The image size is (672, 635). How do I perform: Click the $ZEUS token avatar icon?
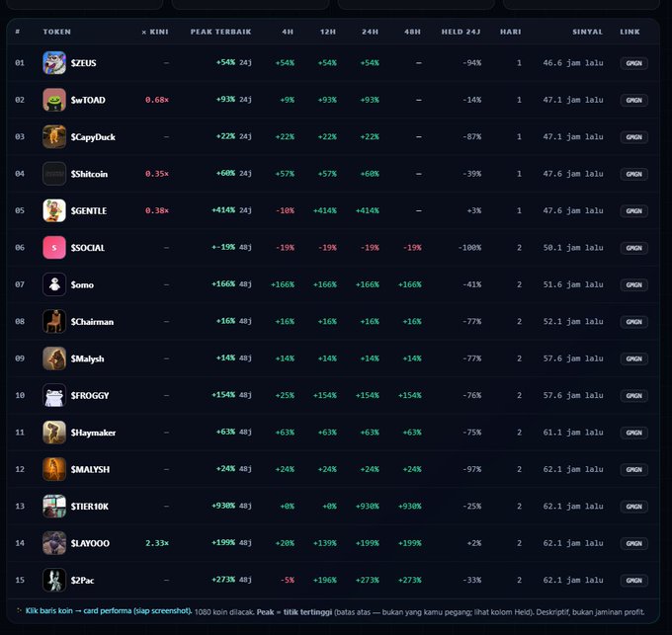54,63
